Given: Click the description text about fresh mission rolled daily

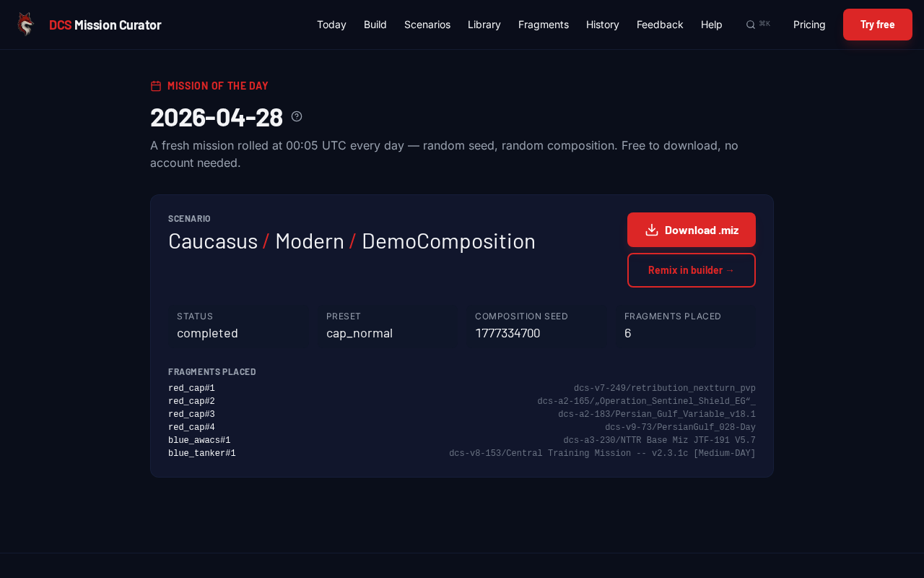Looking at the screenshot, I should pos(444,154).
